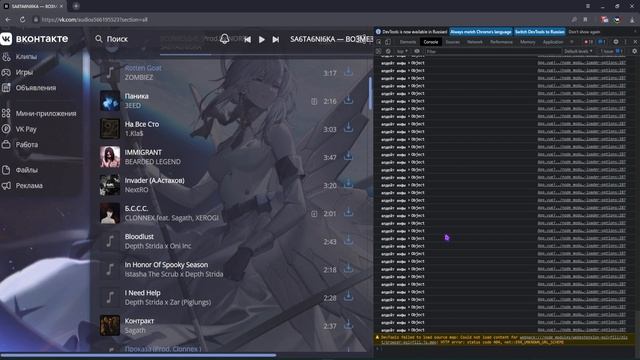Show more DevTools tabs
This screenshot has height=360, width=640.
572,42
